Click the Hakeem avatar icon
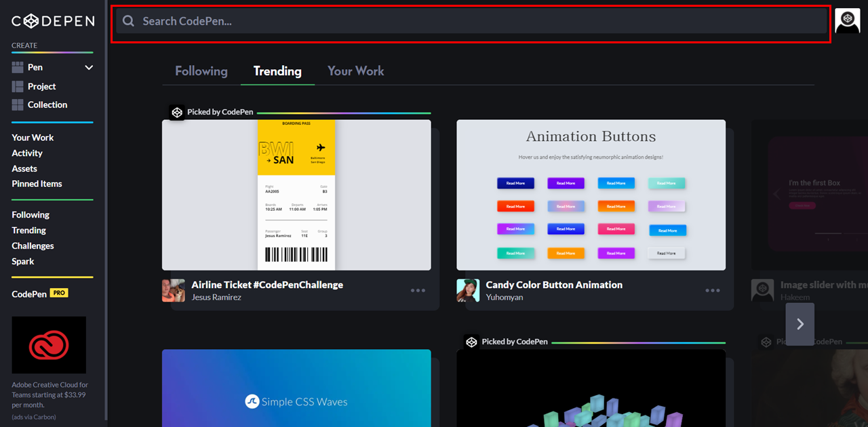Screen dimensions: 868x427 point(763,291)
